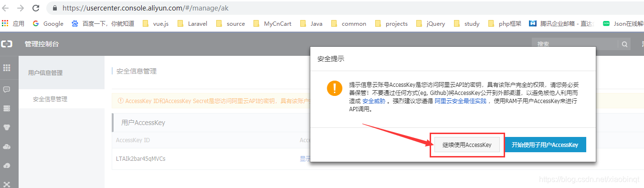Open the php框架 bookmark folder
The height and width of the screenshot is (188, 644).
click(x=505, y=23)
